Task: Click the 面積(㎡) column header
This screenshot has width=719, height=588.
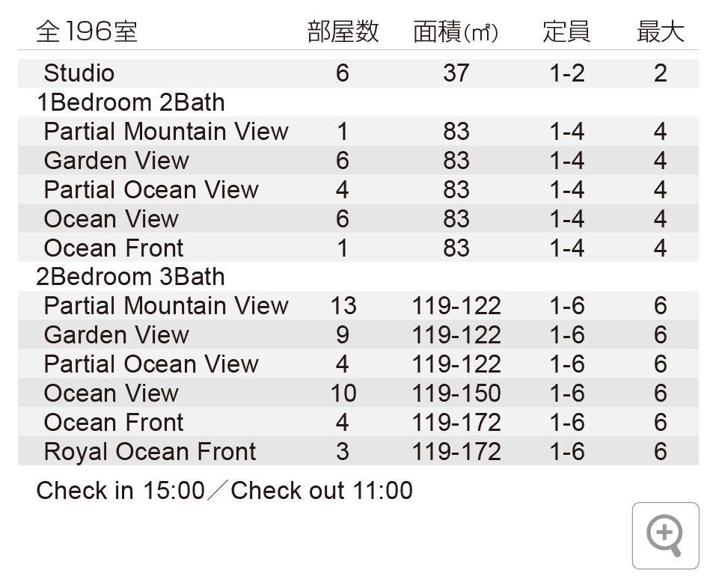Action: [x=455, y=32]
